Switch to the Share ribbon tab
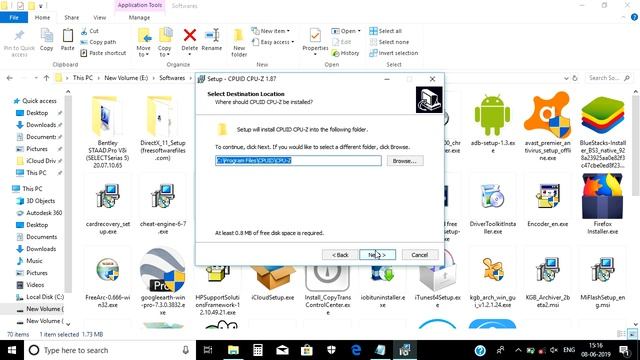 click(x=71, y=18)
